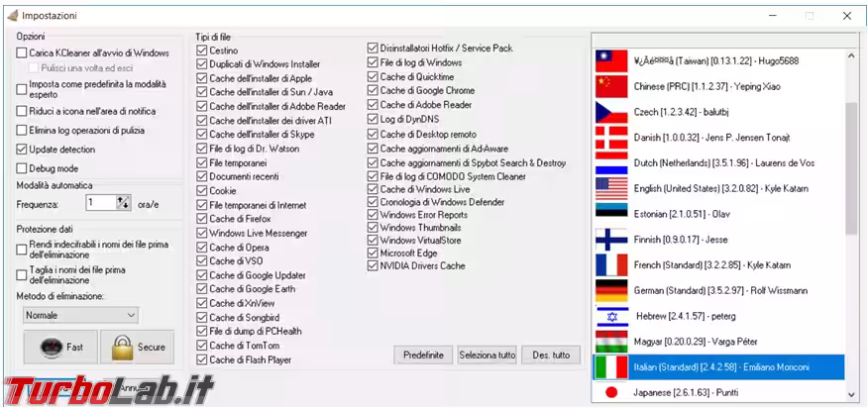Uncheck Update detection

22,150
